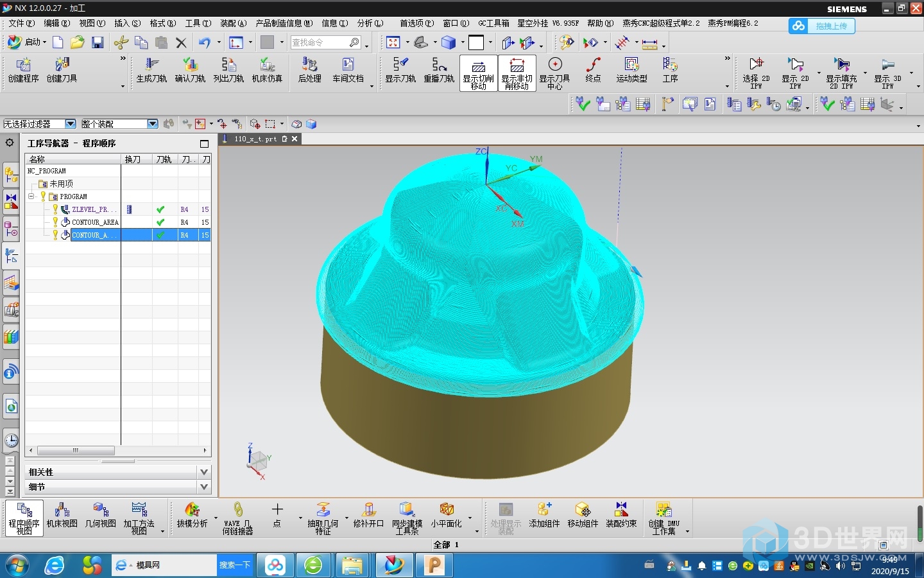Viewport: 924px width, 578px height.
Task: Click Assembly Constraints (装配约束) icon
Action: (x=621, y=515)
